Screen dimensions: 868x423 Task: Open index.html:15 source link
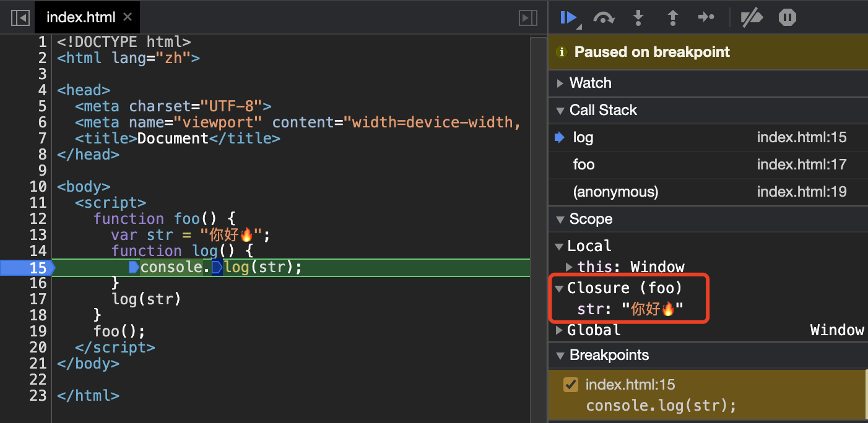pos(802,137)
